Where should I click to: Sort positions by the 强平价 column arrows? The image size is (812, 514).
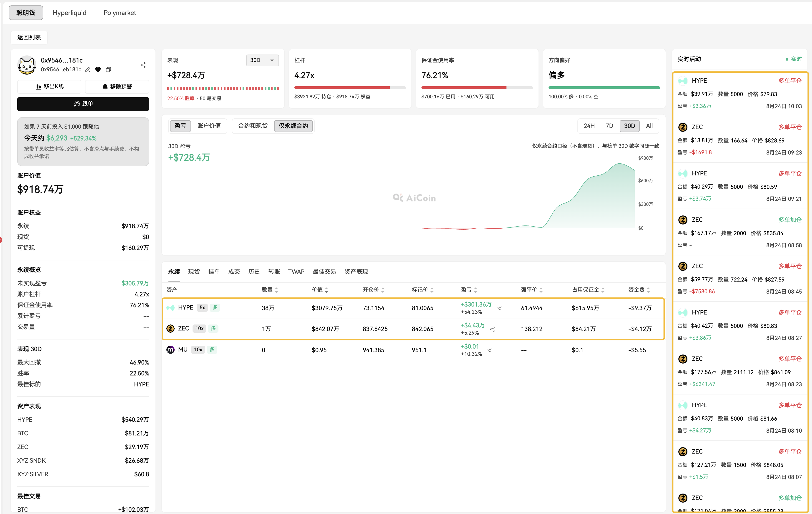click(x=541, y=290)
